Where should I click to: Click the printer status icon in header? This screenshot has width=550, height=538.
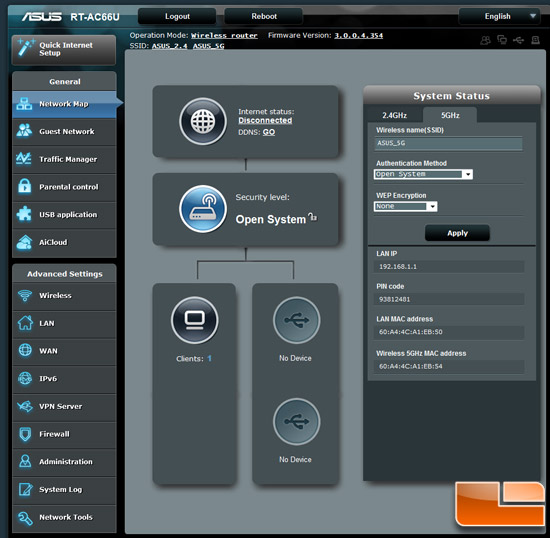coord(535,40)
